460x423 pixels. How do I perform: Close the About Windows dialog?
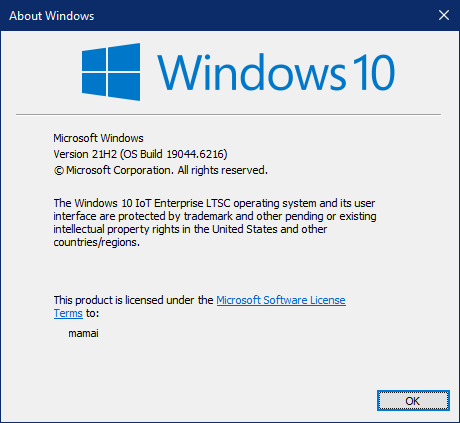(x=444, y=15)
